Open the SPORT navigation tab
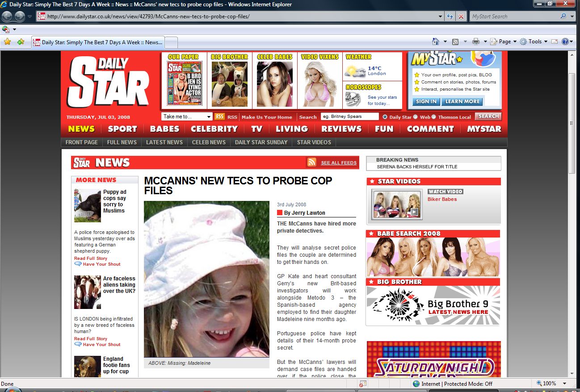The image size is (580, 392). (x=122, y=129)
